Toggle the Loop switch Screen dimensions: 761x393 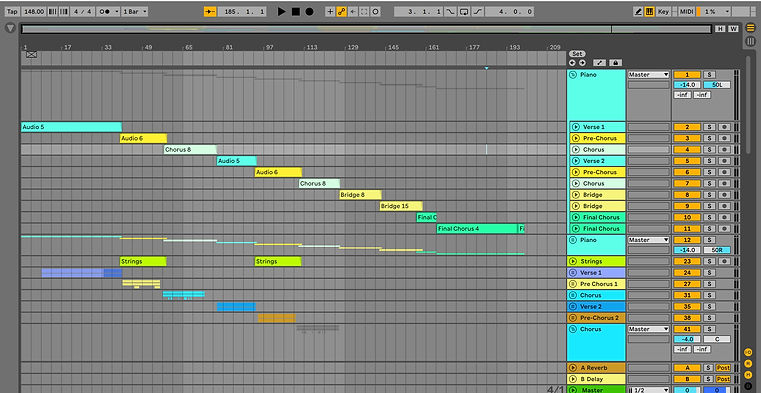(464, 12)
